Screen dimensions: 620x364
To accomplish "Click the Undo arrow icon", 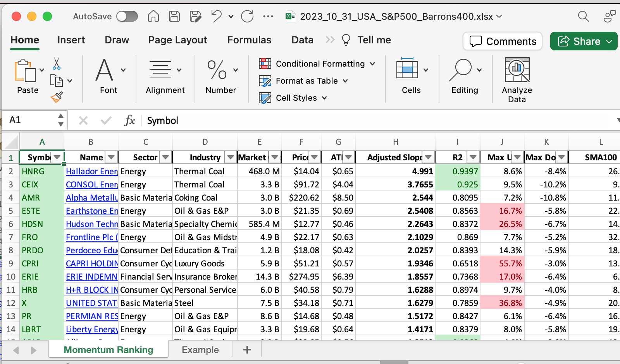I will tap(216, 16).
